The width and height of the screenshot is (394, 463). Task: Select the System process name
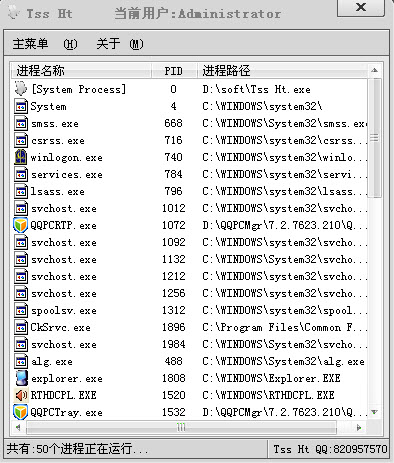click(x=48, y=107)
